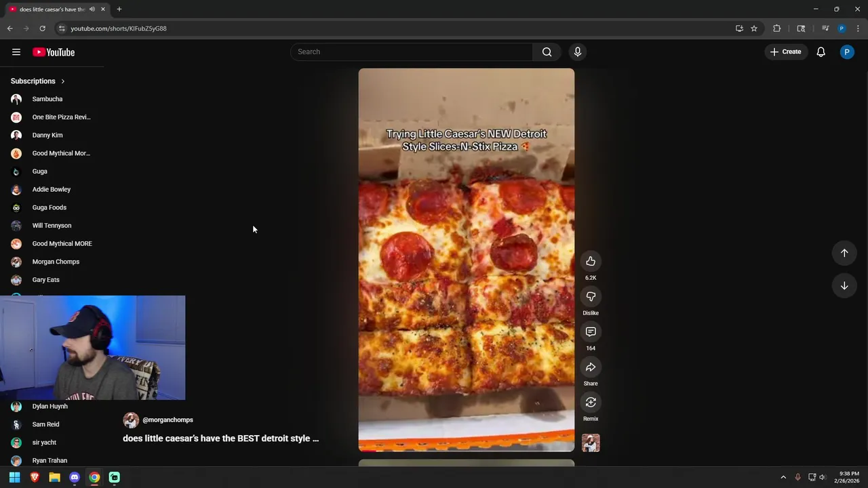Click the morganchomps creator avatar
Screen dimensions: 868x488
(131, 420)
